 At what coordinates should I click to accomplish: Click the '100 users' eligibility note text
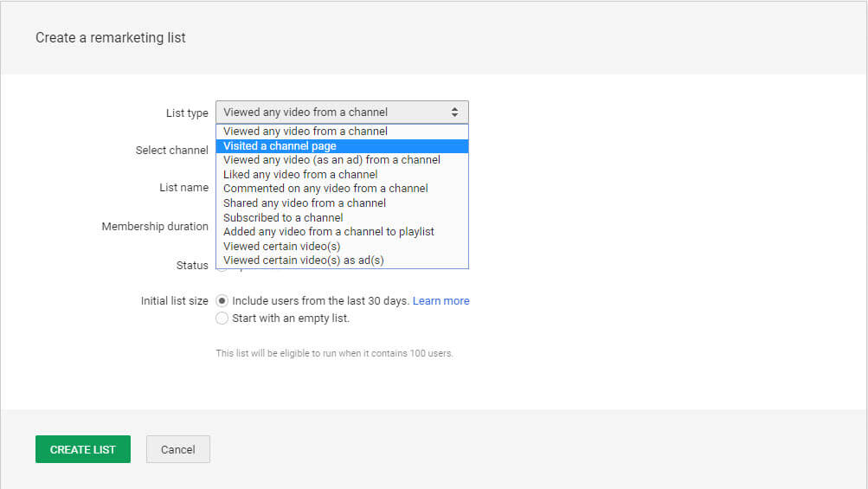[334, 353]
